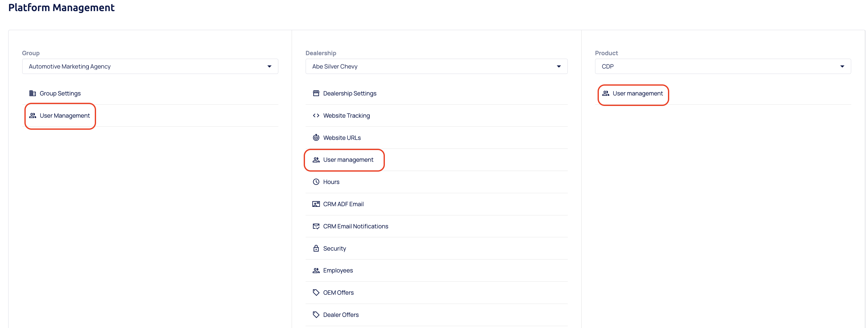The image size is (868, 328).
Task: Open the Dealership dropdown showing Abe Silver Chevy
Action: (436, 66)
